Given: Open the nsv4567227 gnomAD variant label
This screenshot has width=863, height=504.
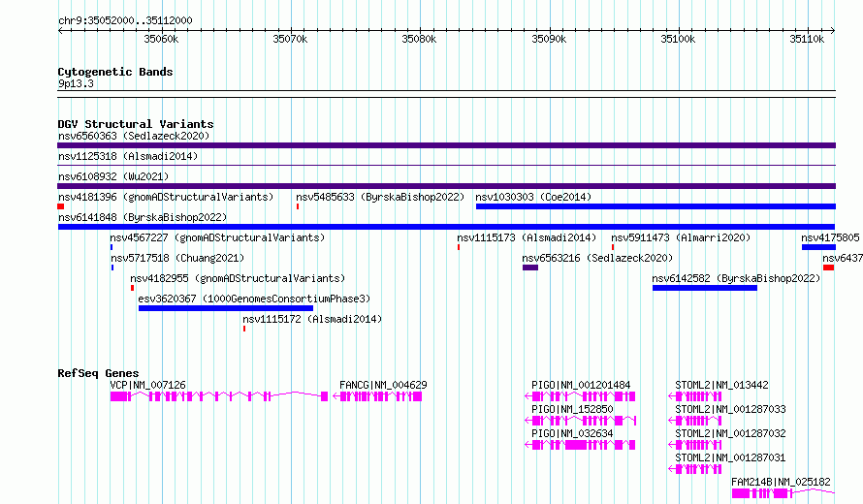Looking at the screenshot, I should pyautogui.click(x=217, y=237).
